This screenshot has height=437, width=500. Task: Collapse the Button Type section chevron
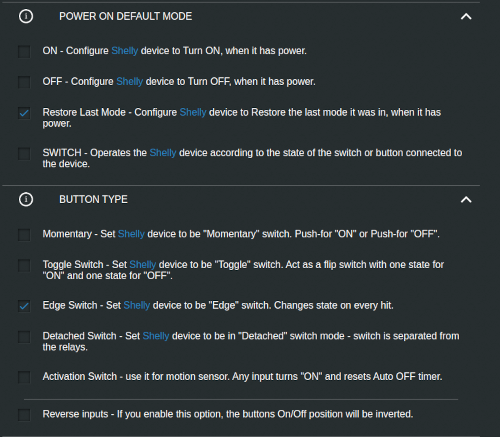coord(466,199)
